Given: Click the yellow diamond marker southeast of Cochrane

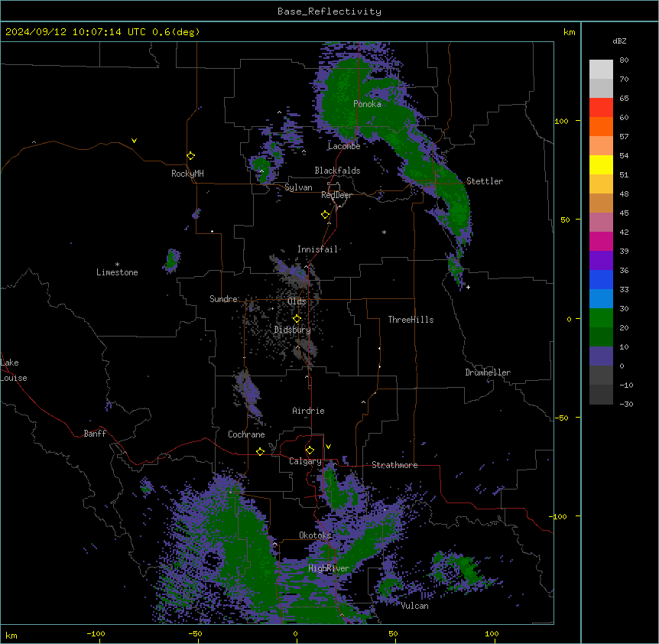Looking at the screenshot, I should click(261, 451).
